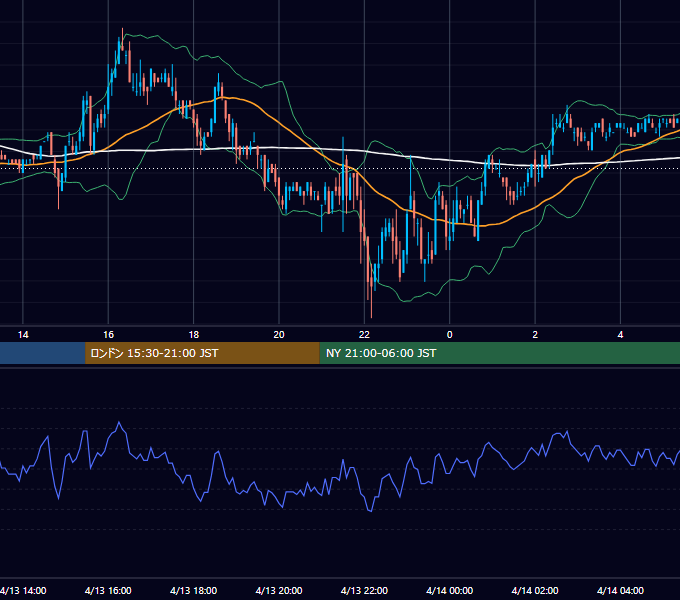Click the 4/13 14:00 time label

[23, 590]
